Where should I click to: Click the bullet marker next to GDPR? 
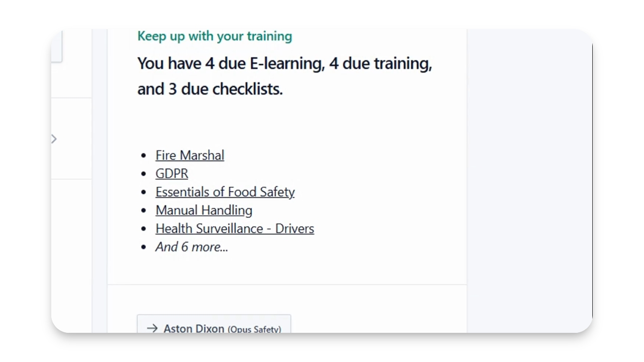(x=144, y=174)
